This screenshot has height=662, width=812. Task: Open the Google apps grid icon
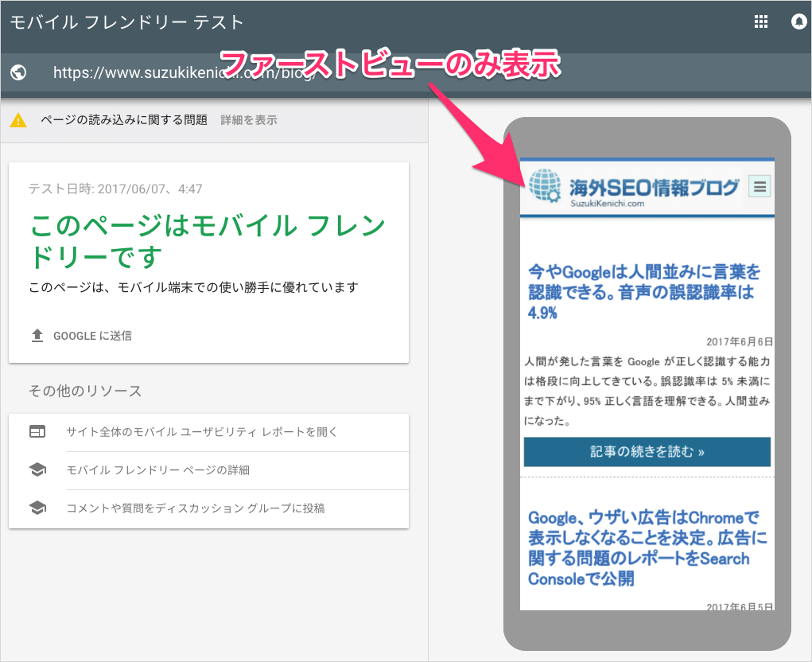761,21
